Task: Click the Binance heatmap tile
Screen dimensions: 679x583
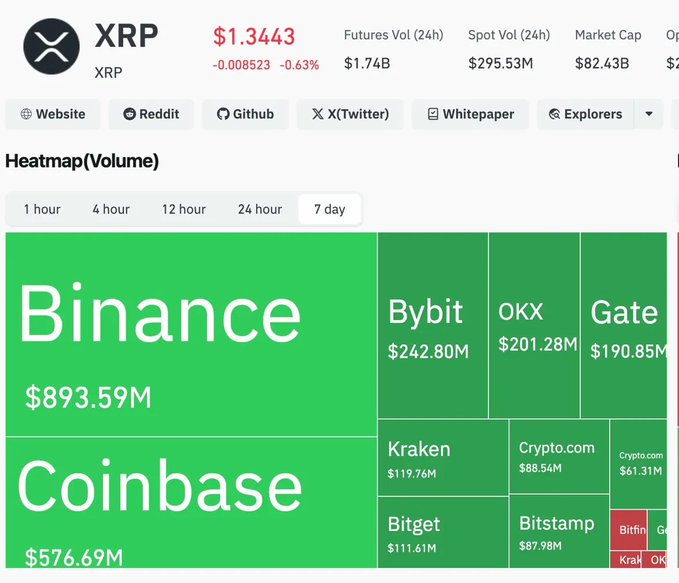Action: coord(190,334)
